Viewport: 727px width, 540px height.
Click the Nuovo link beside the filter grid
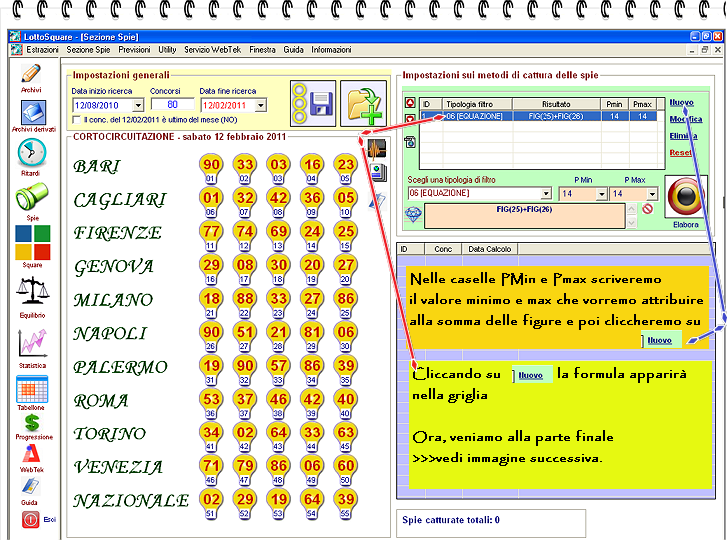coord(681,102)
